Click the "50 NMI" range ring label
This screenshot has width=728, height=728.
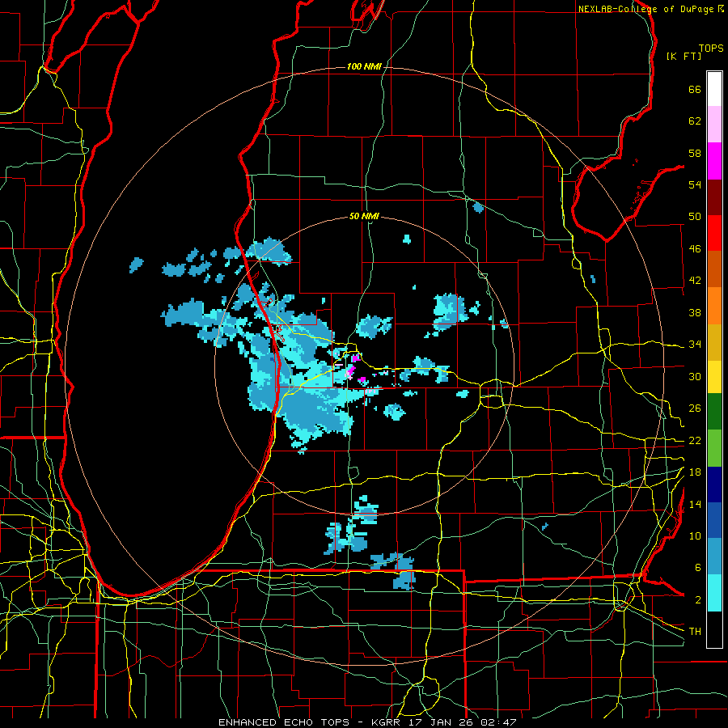364,216
